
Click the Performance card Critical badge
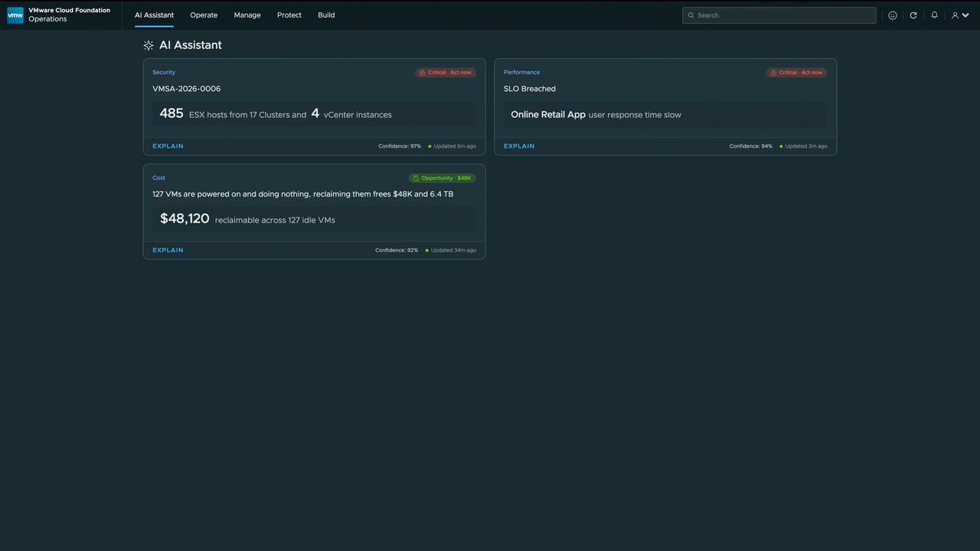coord(797,73)
